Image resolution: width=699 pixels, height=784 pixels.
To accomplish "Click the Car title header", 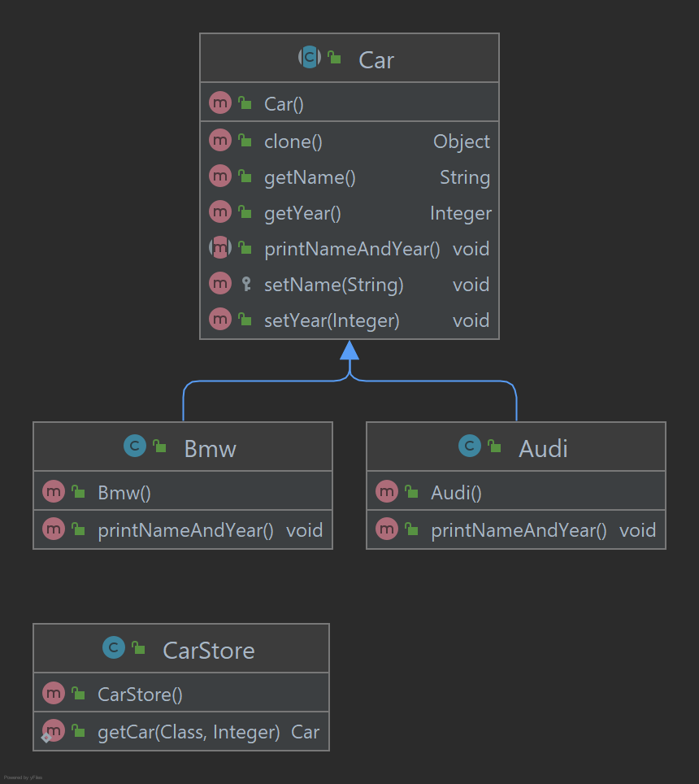I will (376, 59).
